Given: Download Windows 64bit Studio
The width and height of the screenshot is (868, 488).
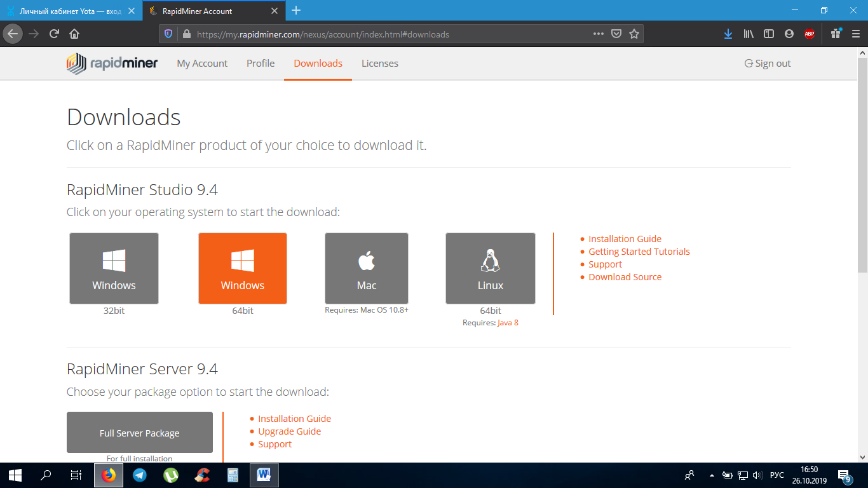Looking at the screenshot, I should 243,268.
